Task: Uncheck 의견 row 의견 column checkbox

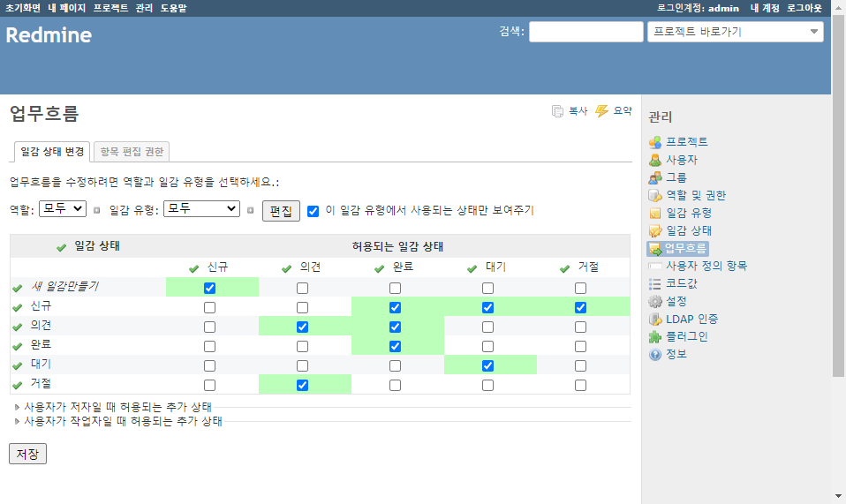Action: pos(303,327)
